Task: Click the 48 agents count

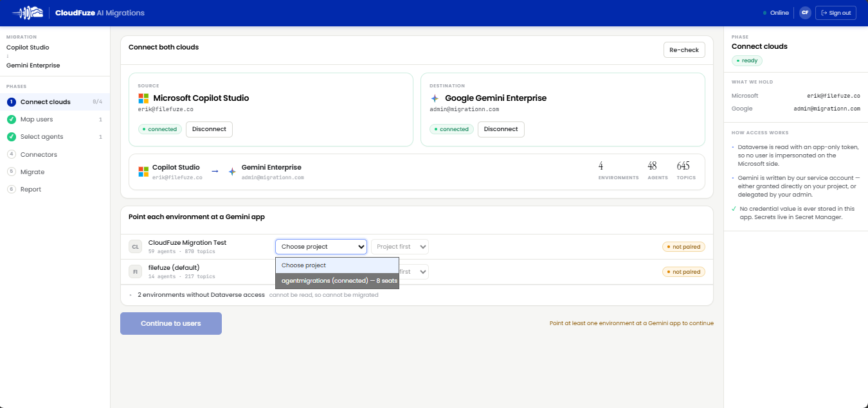Action: (652, 166)
